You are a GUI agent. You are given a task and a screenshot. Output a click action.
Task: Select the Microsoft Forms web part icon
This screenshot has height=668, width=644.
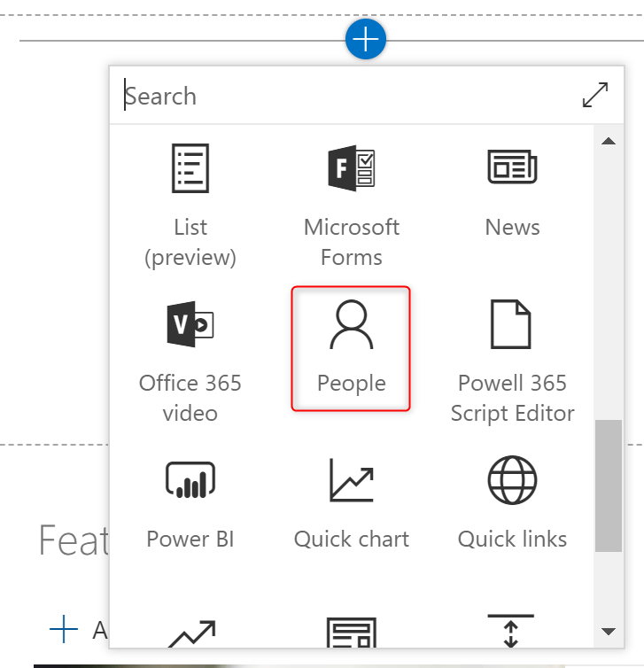click(352, 168)
